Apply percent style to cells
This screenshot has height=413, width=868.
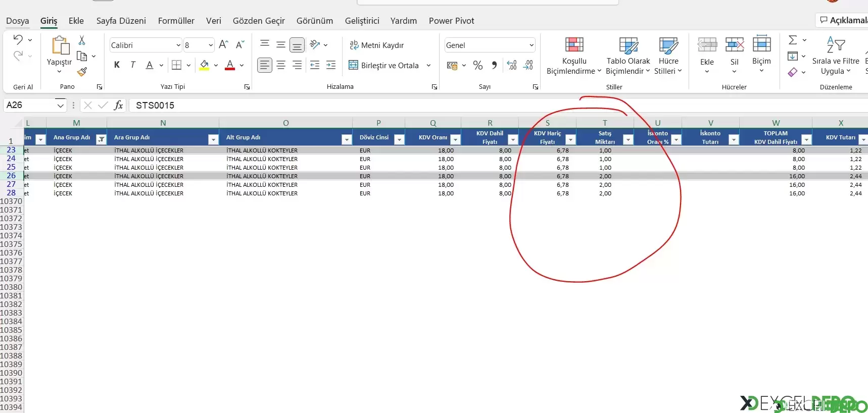[478, 65]
